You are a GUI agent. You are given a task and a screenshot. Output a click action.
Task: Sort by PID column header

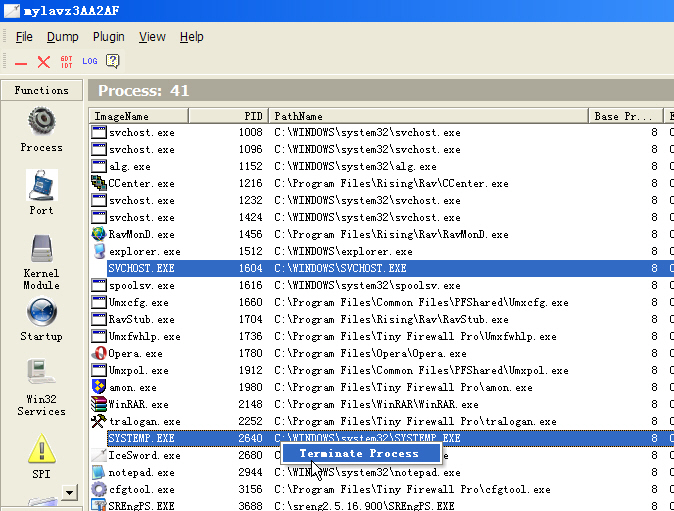pos(228,116)
